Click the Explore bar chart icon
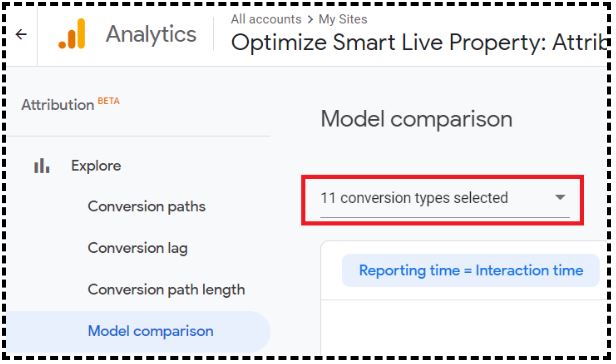The image size is (616, 364). click(42, 166)
